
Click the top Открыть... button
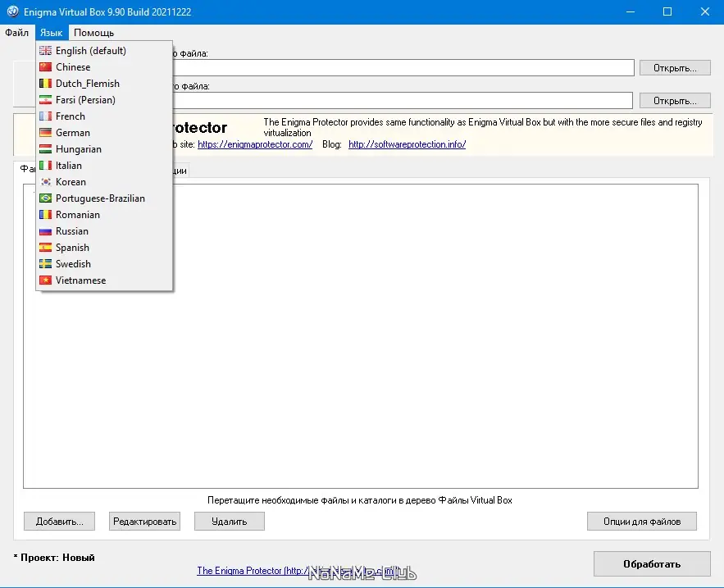point(675,68)
